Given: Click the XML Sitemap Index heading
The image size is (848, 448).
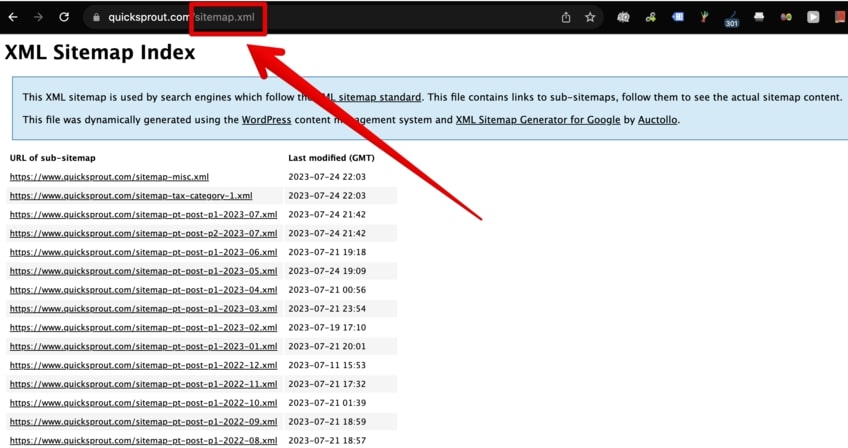Looking at the screenshot, I should 100,52.
